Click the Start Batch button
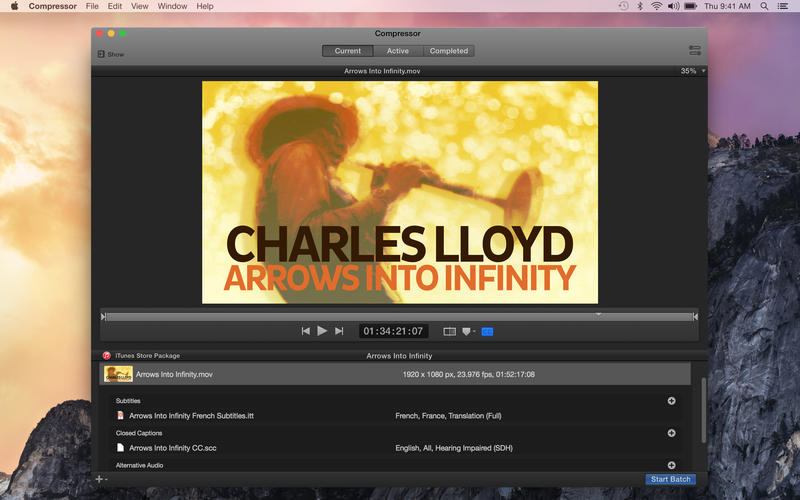 [670, 479]
